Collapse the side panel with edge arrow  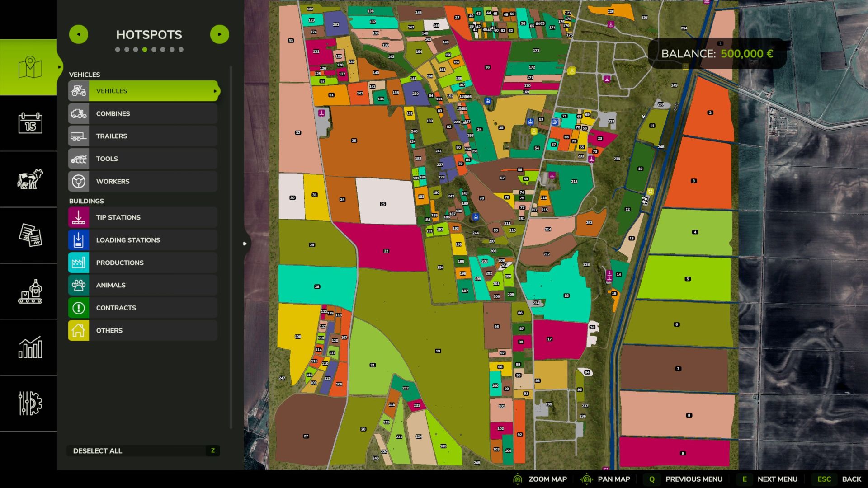click(x=245, y=244)
